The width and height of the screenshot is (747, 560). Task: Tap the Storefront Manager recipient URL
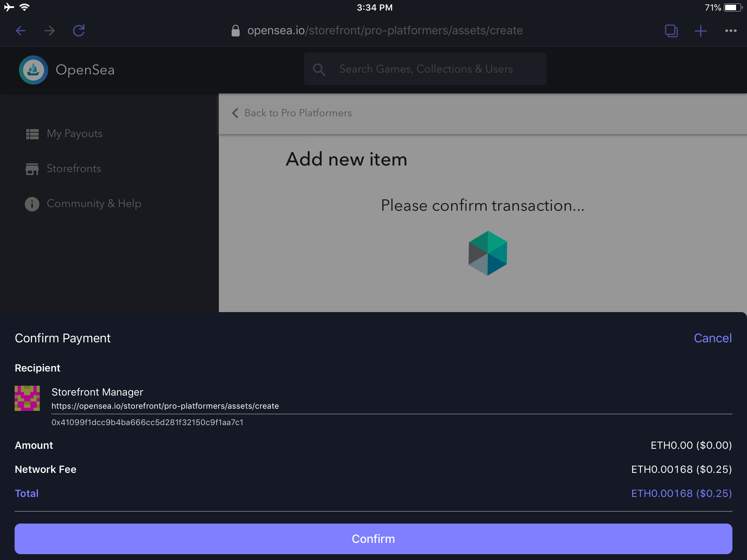tap(165, 406)
